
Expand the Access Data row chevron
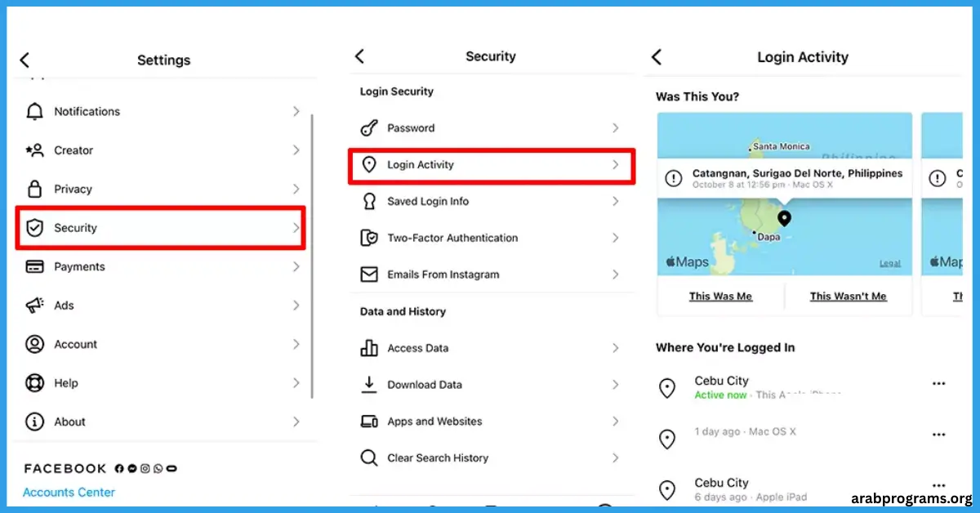point(616,348)
